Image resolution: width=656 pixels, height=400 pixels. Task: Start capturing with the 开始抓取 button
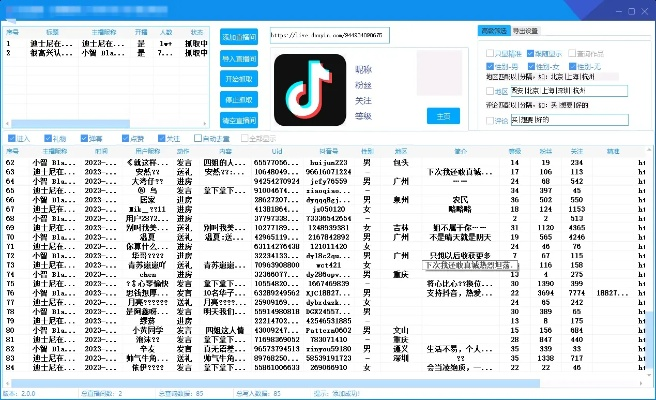[x=240, y=79]
